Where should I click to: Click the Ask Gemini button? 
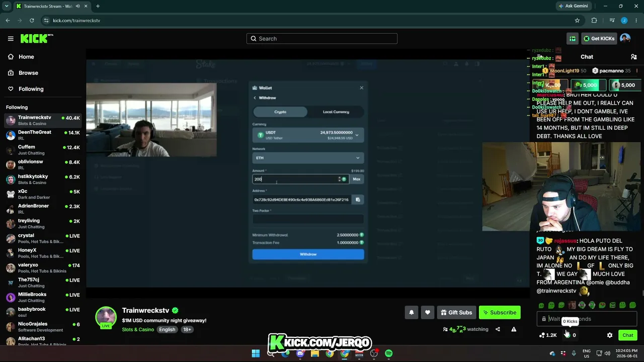click(573, 6)
